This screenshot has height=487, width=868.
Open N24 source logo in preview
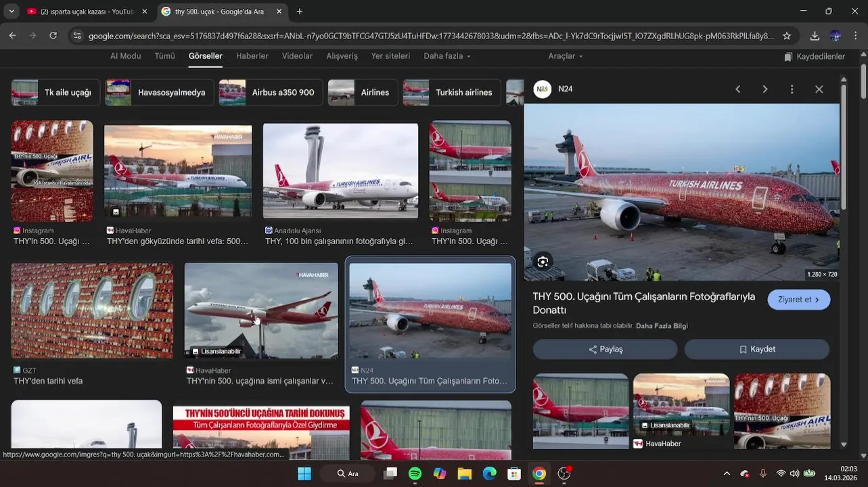pos(543,89)
